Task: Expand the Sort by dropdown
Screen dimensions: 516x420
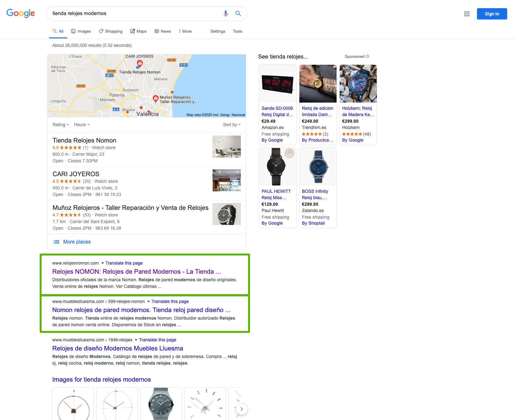Action: 232,125
